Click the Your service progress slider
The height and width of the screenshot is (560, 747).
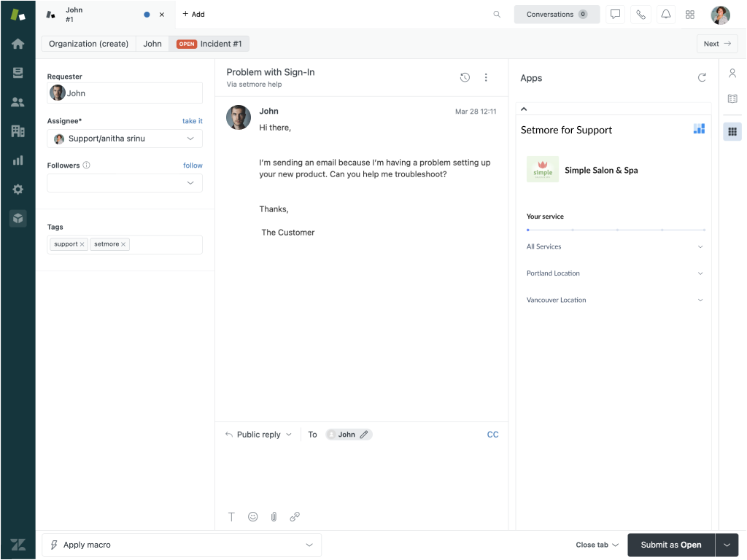(616, 230)
